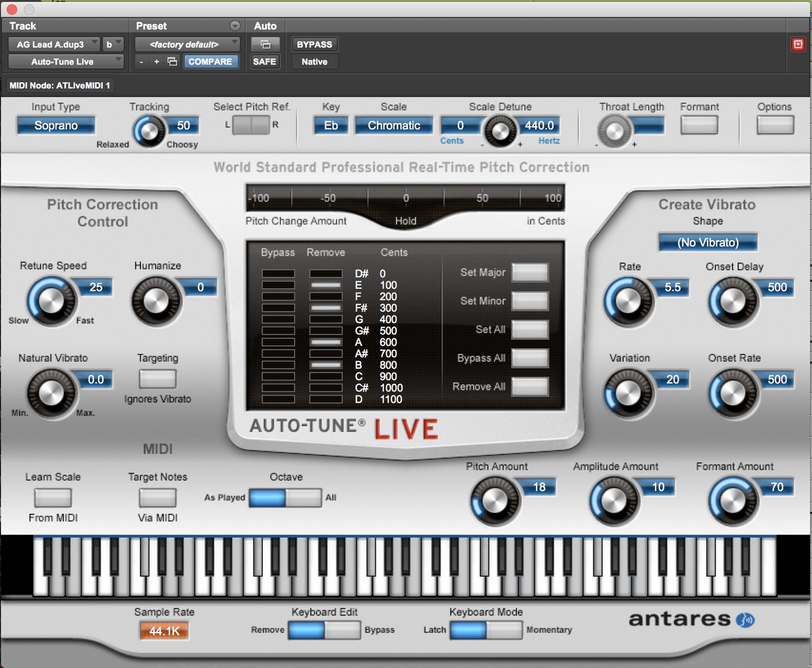The image size is (812, 668).
Task: Click the Onset Delay knob
Action: point(733,302)
